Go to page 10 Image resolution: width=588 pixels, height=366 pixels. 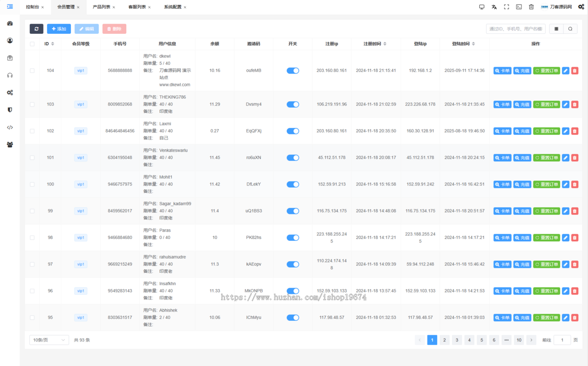click(518, 340)
